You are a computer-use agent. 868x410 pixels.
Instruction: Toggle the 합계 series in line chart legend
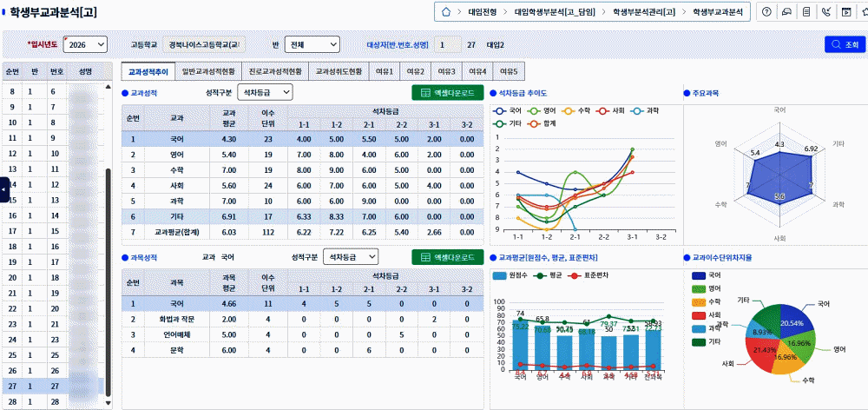(543, 123)
